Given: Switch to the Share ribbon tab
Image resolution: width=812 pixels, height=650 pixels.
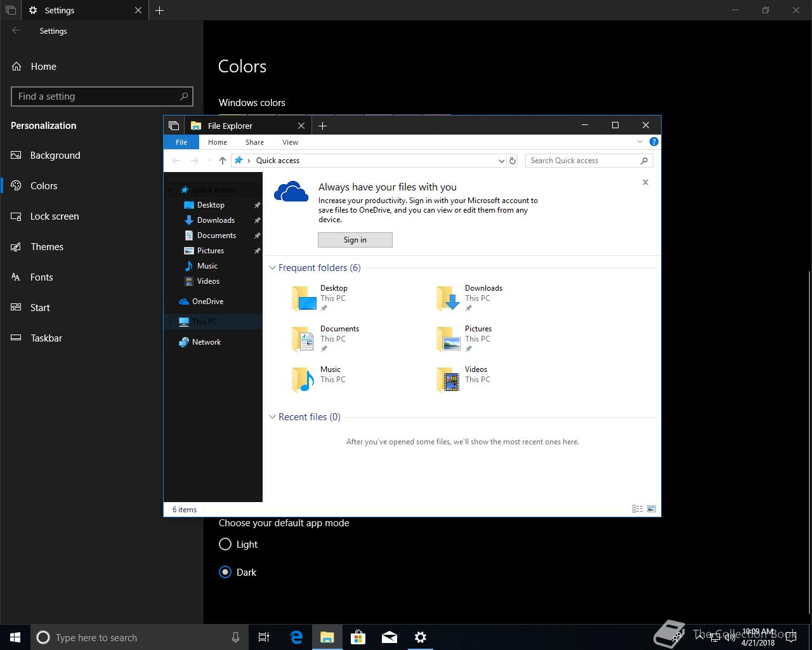Looking at the screenshot, I should coord(254,142).
